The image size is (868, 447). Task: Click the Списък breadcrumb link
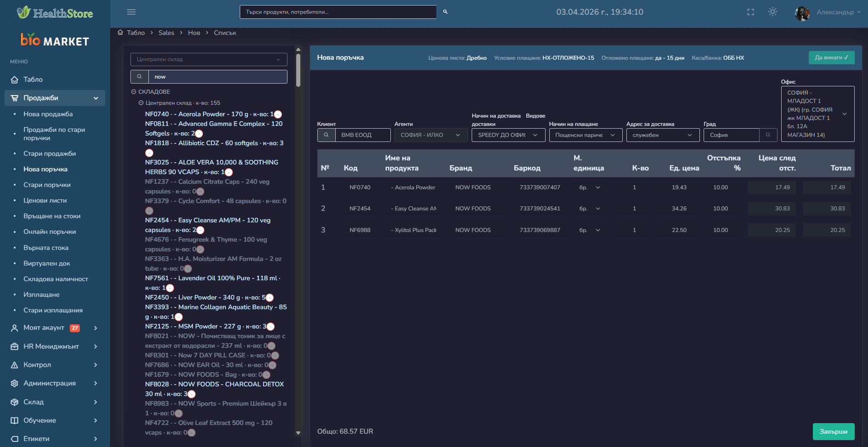coord(225,33)
